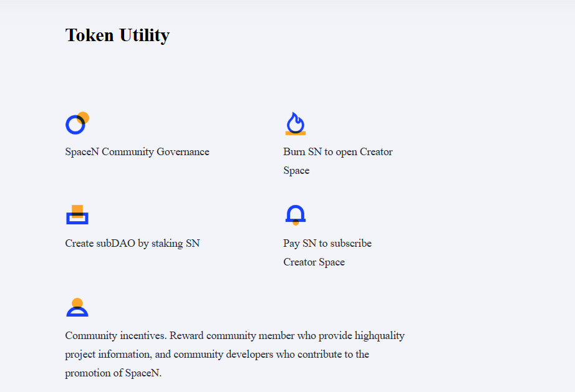Click the "Token Utility" heading
The width and height of the screenshot is (575, 392).
point(117,35)
